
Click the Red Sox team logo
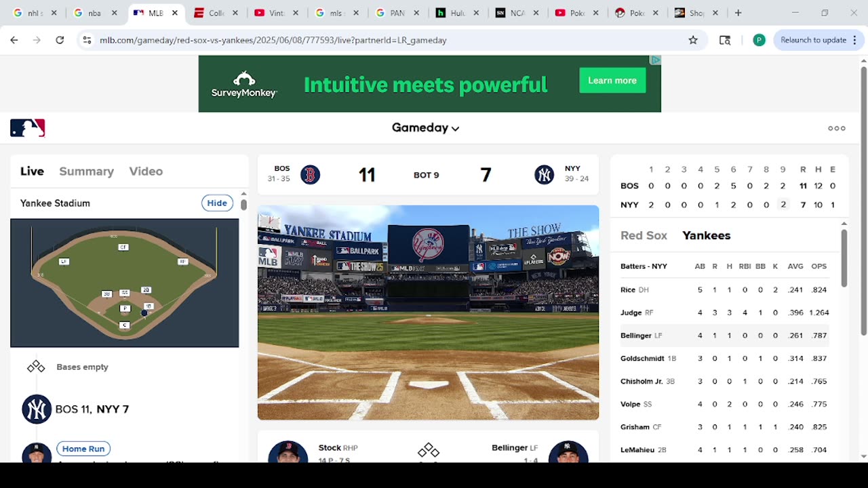pyautogui.click(x=310, y=175)
